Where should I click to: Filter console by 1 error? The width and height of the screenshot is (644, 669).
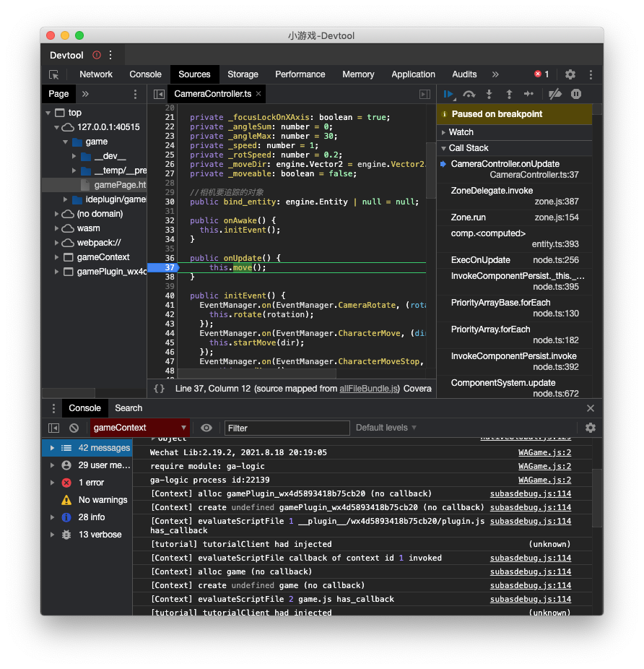(87, 483)
